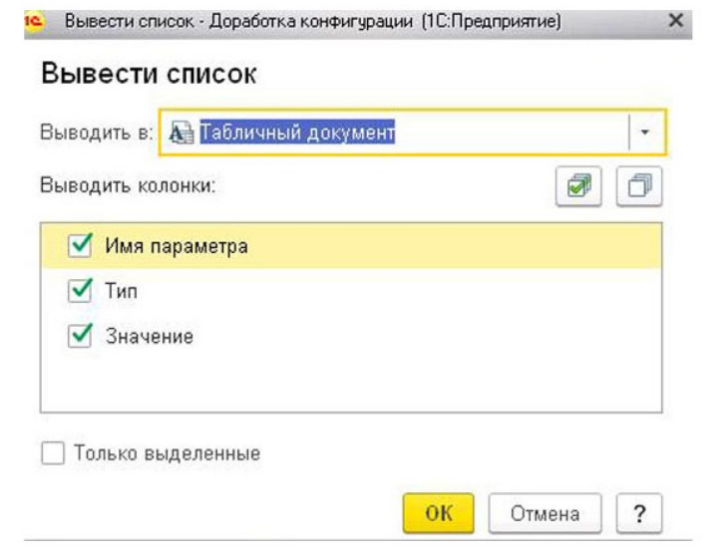Select the Значение row label
The width and height of the screenshot is (715, 553).
coord(149,337)
